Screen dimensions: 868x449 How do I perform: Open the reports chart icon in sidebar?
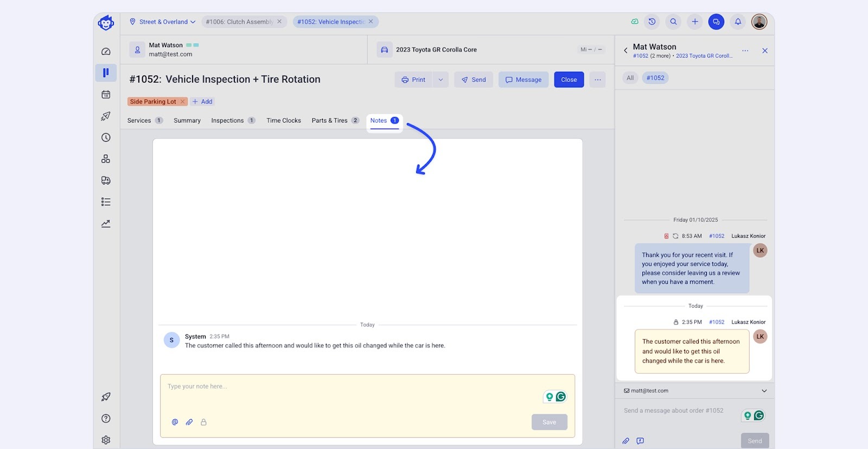coord(106,224)
